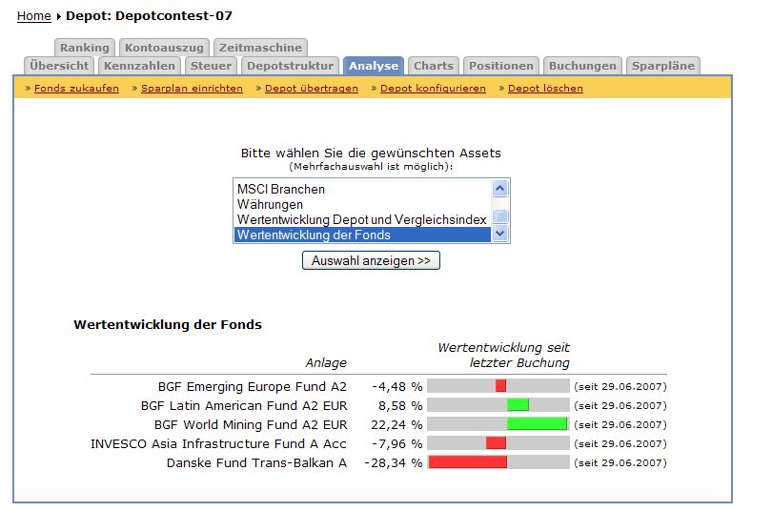Click the date note beside Danske Trans-Balkan
This screenshot has width=772, height=532.
620,463
